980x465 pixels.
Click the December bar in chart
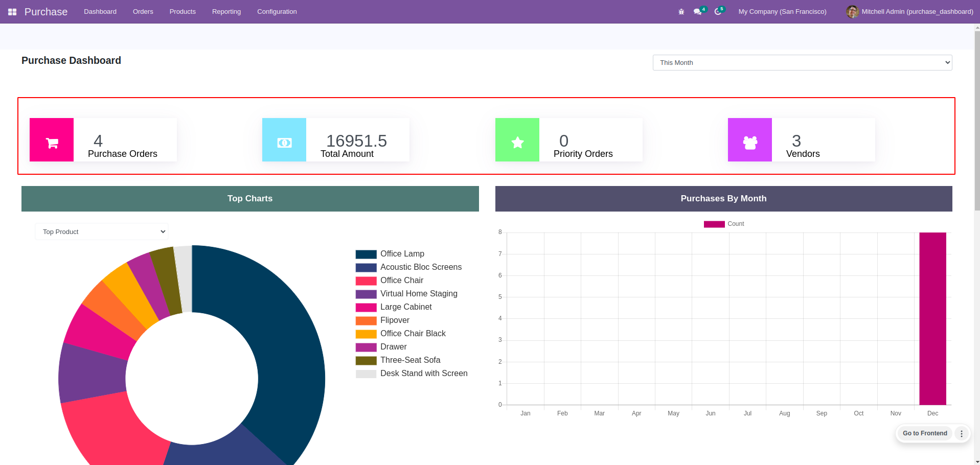[x=932, y=318]
